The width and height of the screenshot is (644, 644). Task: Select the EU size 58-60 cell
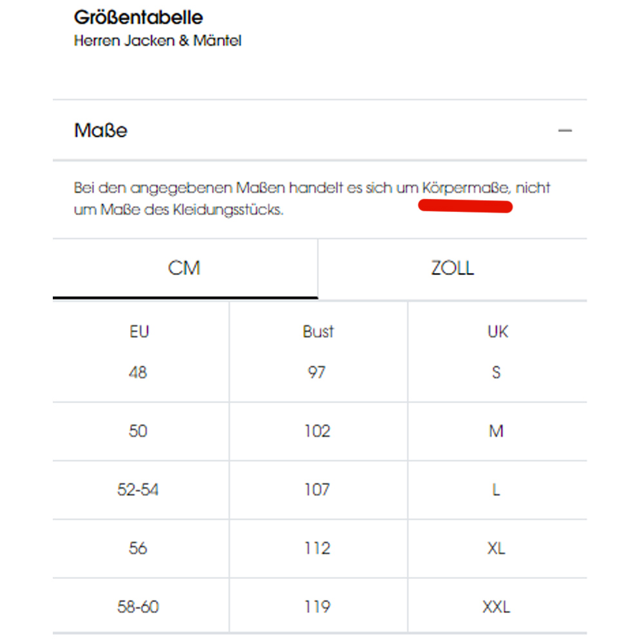click(x=138, y=607)
